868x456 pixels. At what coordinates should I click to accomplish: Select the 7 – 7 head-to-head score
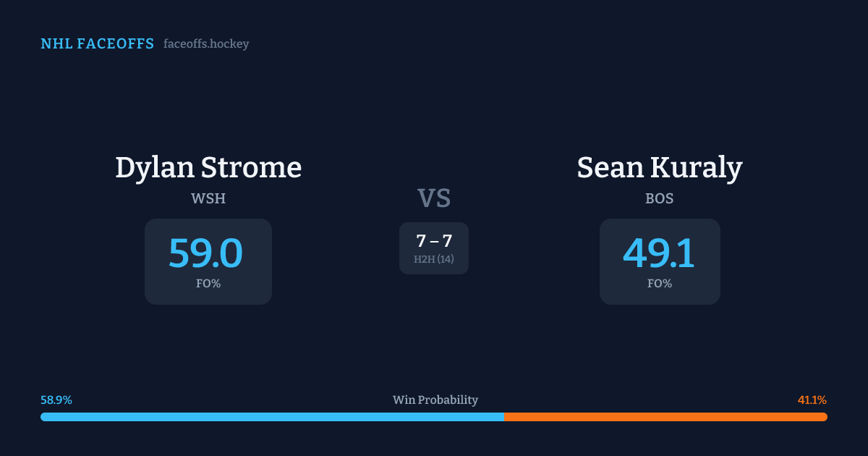(x=434, y=241)
